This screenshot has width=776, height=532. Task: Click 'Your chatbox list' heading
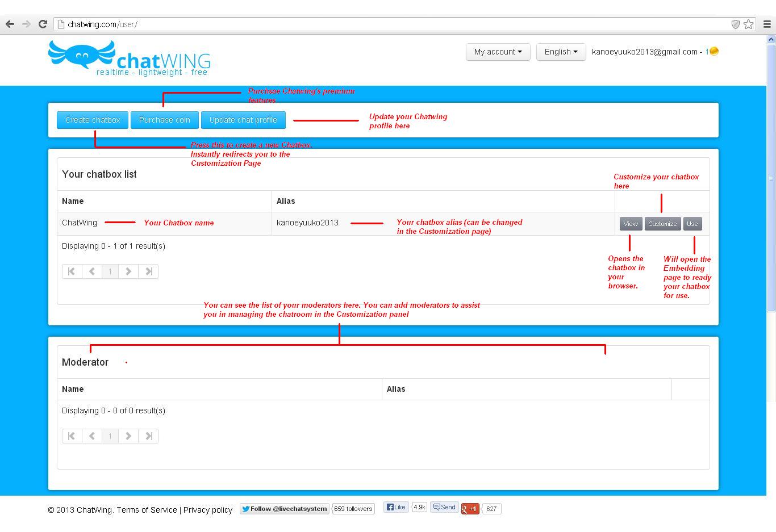pos(99,174)
